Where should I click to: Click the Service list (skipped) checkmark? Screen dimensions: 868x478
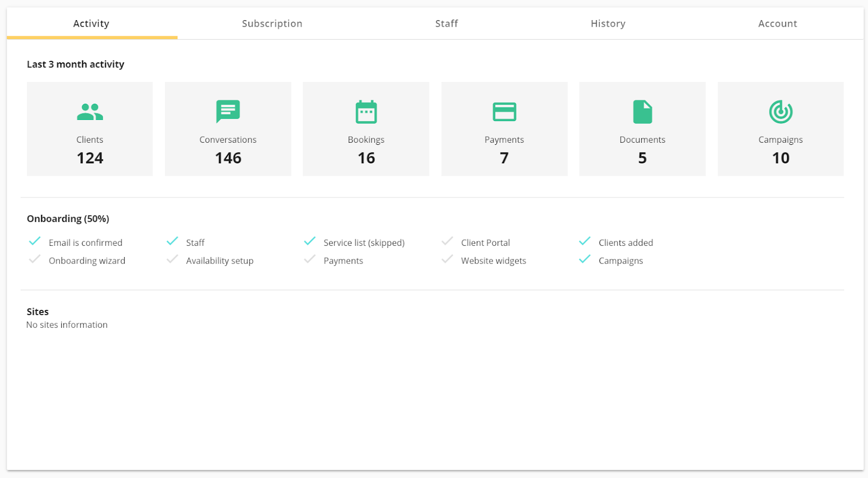click(x=310, y=241)
